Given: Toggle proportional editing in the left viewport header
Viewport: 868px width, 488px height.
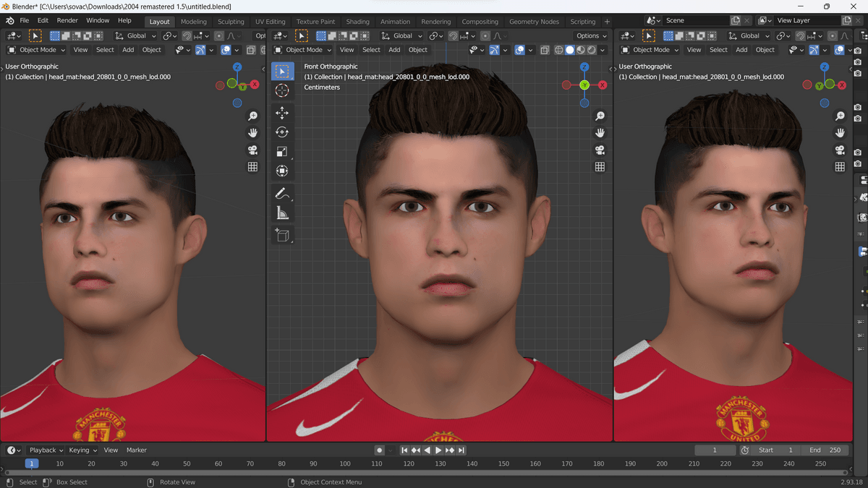Looking at the screenshot, I should (219, 35).
